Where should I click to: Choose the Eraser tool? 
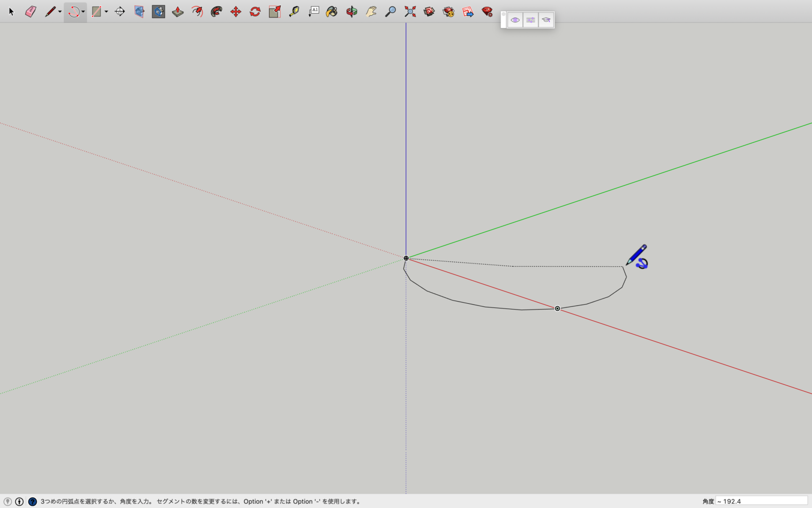pos(31,12)
